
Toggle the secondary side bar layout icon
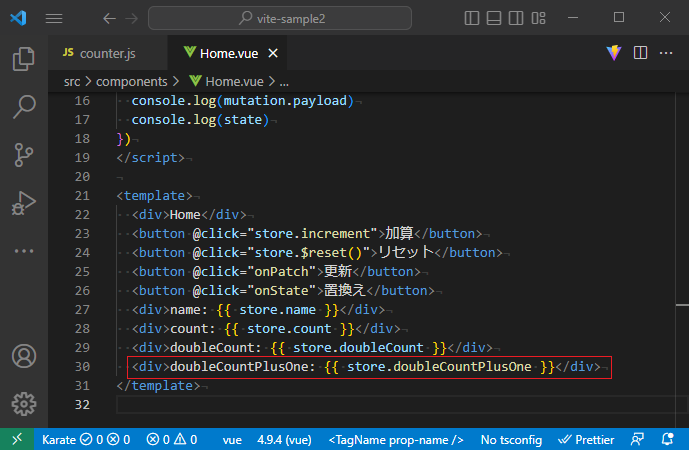pos(516,18)
